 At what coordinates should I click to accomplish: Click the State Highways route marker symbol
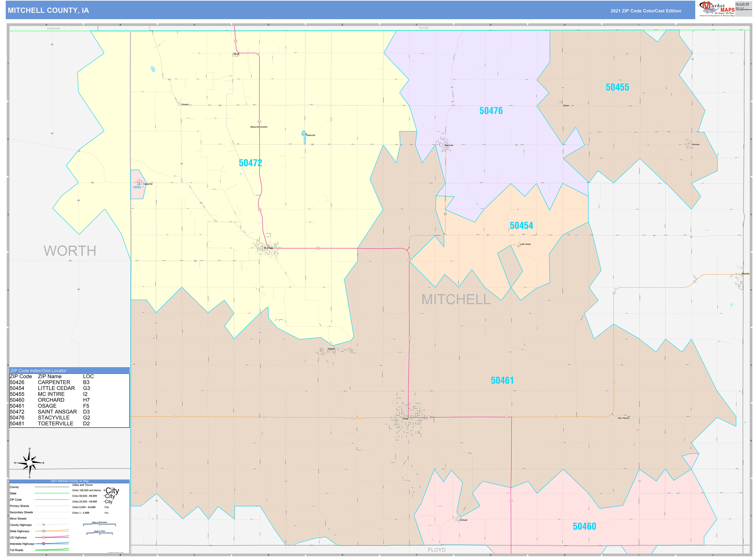pos(43,531)
